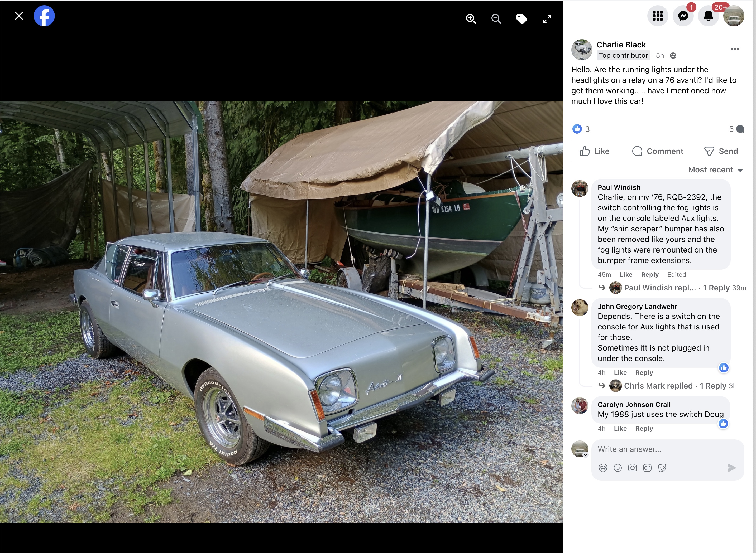Image resolution: width=756 pixels, height=553 pixels.
Task: Tag the photo using tag icon
Action: pos(521,19)
